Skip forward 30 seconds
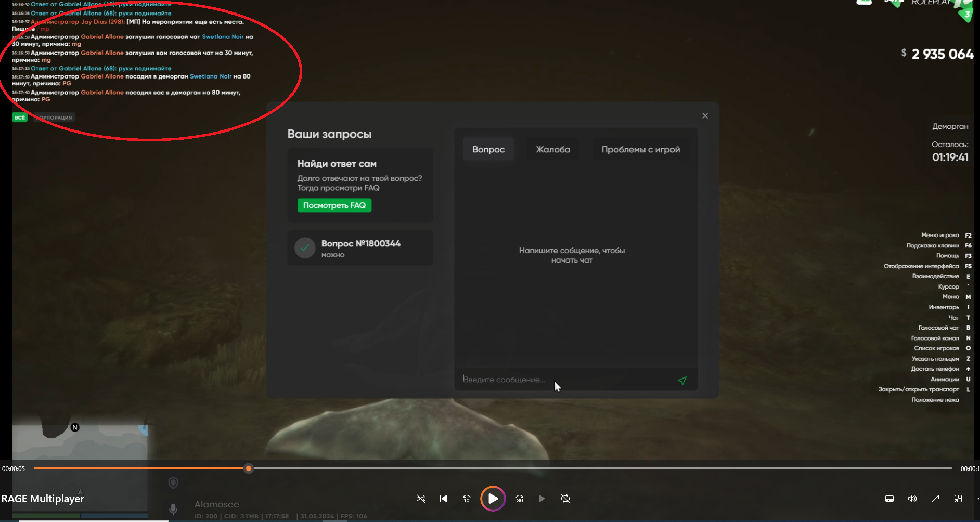The image size is (980, 522). point(520,499)
